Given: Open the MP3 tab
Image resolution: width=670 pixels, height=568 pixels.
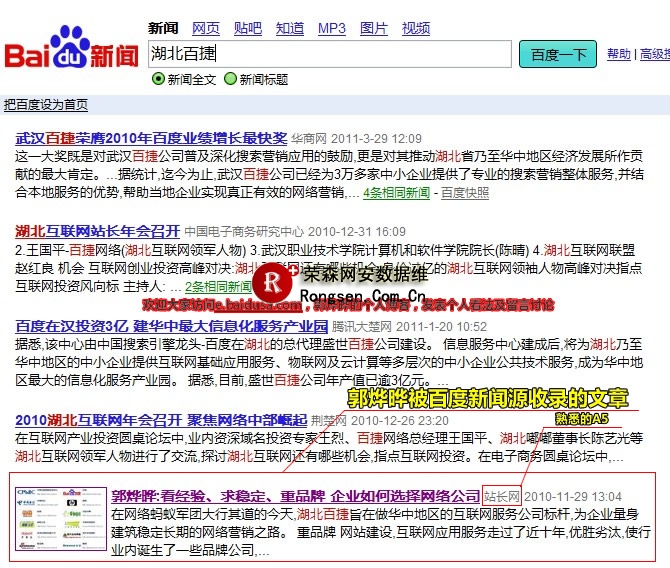Looking at the screenshot, I should (332, 28).
